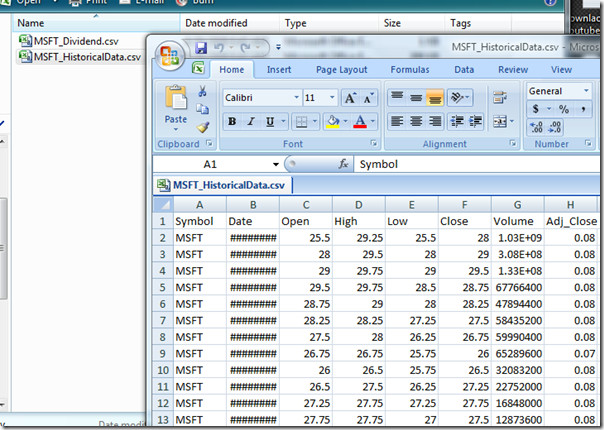Apply cell borders
604x430 pixels.
301,122
